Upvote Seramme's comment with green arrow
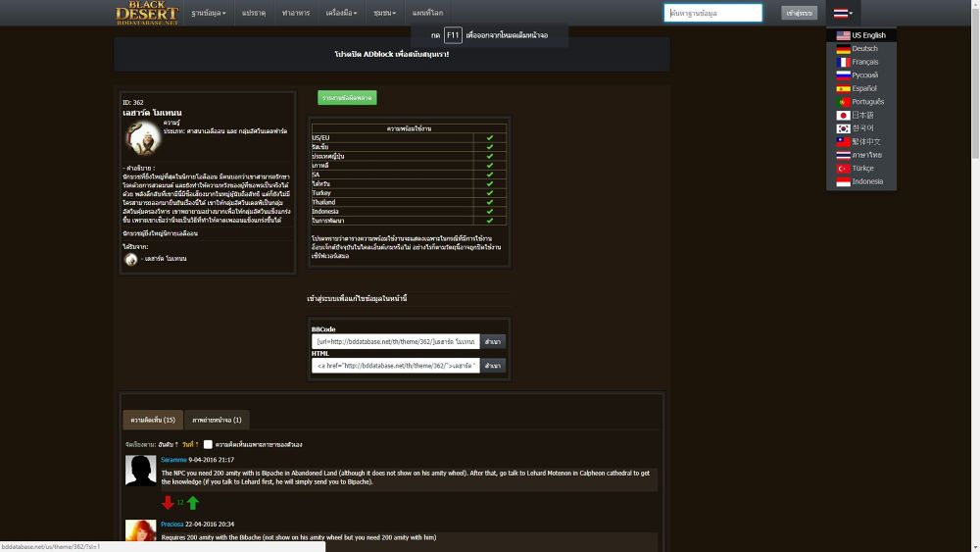Image resolution: width=980 pixels, height=552 pixels. click(x=193, y=502)
